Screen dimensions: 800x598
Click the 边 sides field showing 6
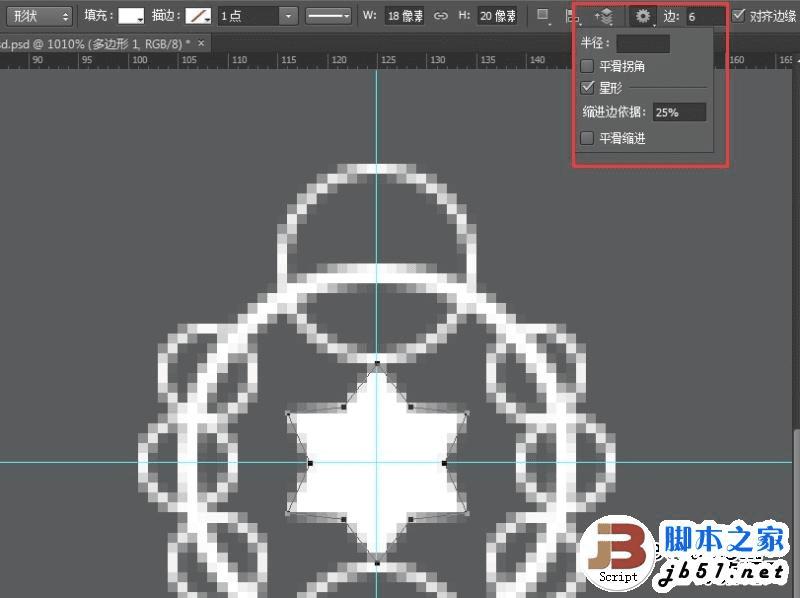(x=706, y=16)
